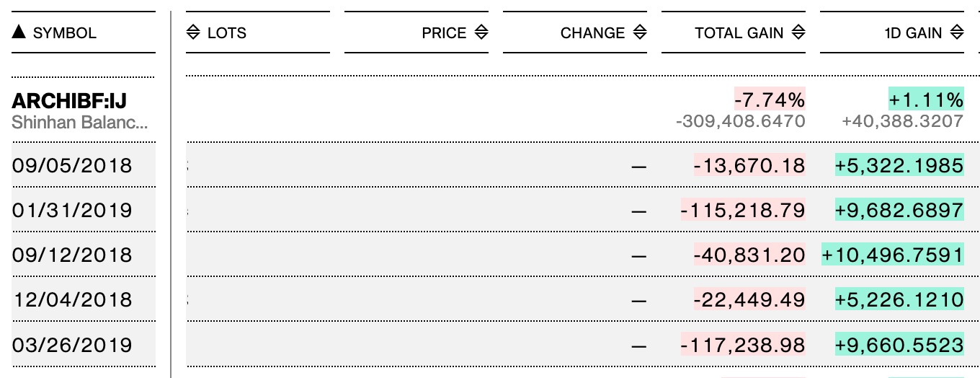Viewport: 980px width, 378px height.
Task: Sort by the 1D GAIN header label
Action: [x=912, y=33]
